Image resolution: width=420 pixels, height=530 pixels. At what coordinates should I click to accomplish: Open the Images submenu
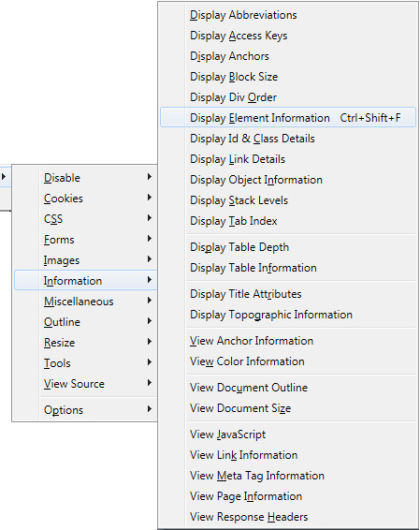(x=86, y=260)
